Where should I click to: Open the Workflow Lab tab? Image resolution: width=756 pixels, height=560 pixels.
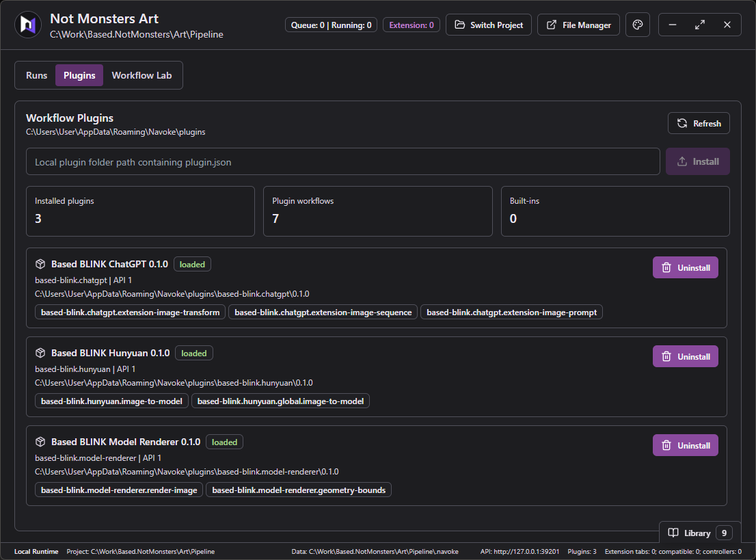141,75
